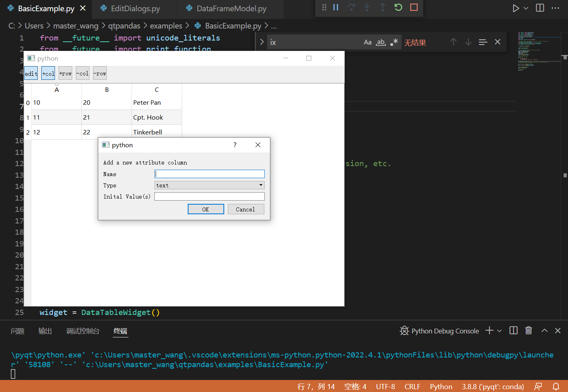Expand the Python Debug Console terminal dropdown
The width and height of the screenshot is (568, 392).
499,331
